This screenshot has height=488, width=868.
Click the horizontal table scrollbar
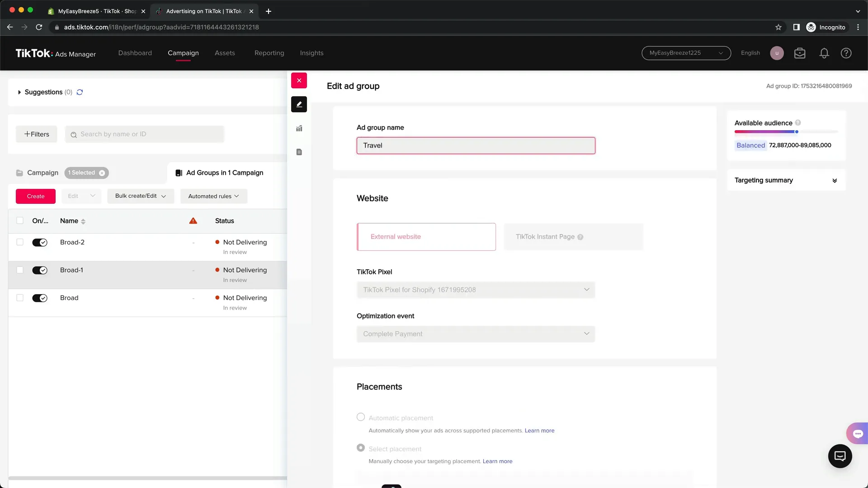pyautogui.click(x=147, y=478)
